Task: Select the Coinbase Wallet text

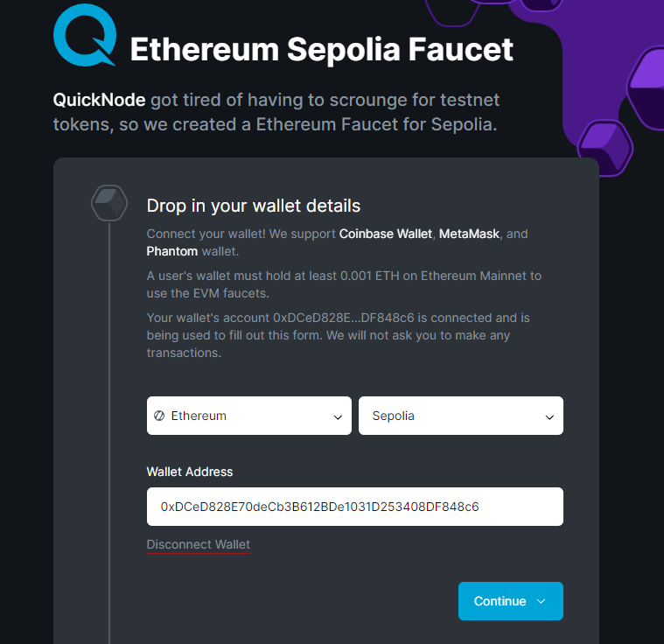Action: click(x=386, y=234)
